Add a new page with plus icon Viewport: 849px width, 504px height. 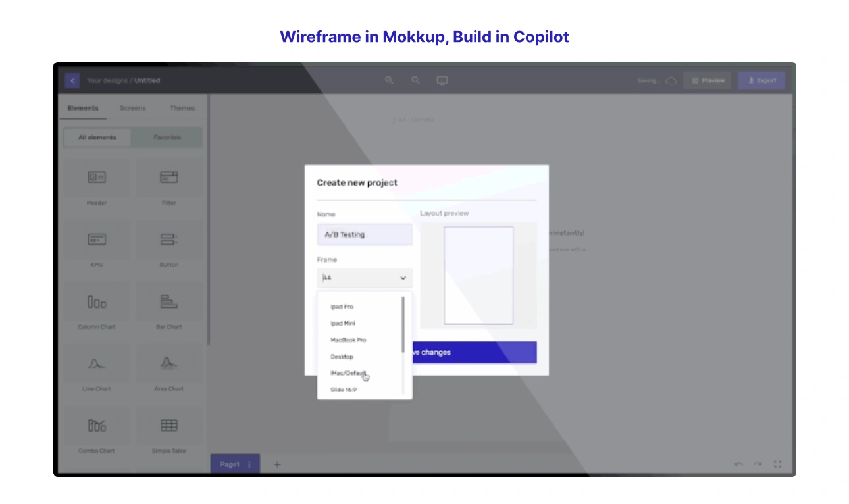[277, 465]
